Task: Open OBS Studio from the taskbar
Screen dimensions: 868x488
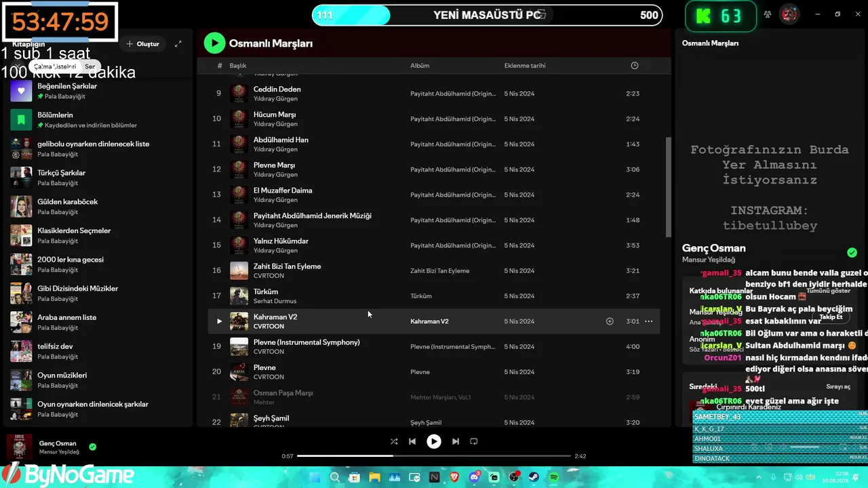Action: pyautogui.click(x=514, y=478)
